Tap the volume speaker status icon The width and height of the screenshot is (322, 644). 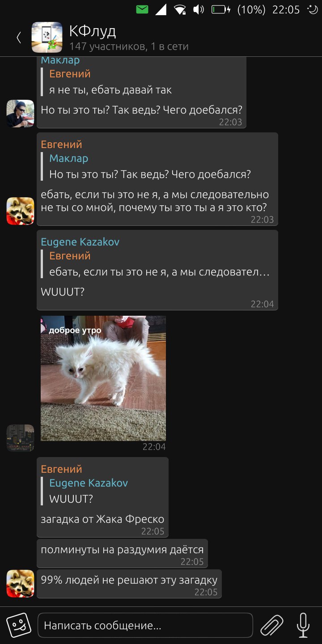click(198, 9)
